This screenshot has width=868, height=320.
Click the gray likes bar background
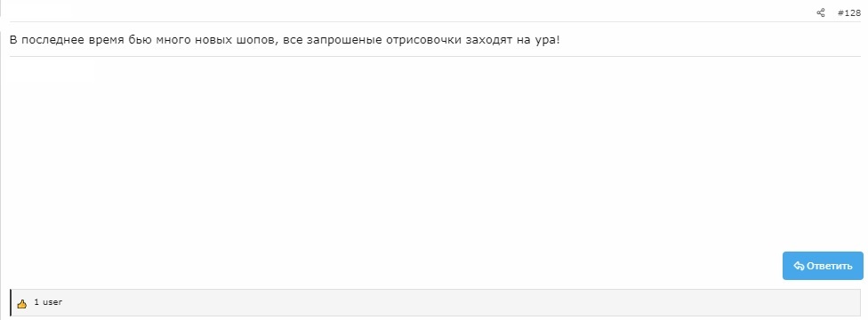[435, 302]
